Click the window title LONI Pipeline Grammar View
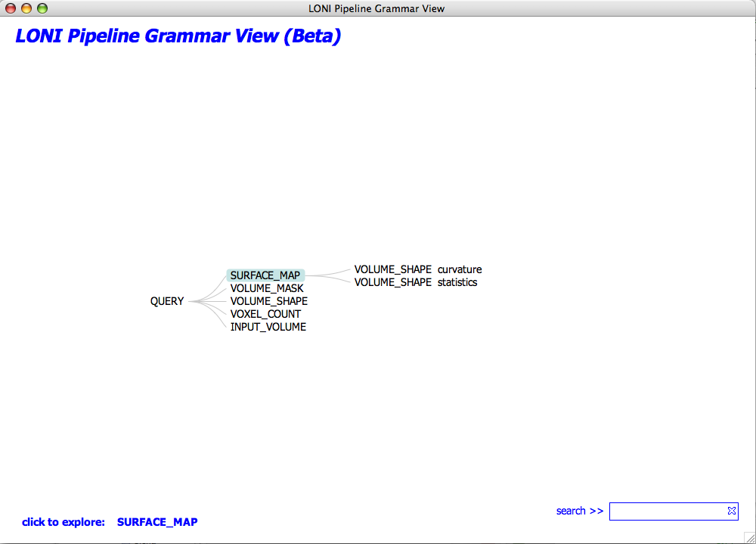The image size is (756, 544). [376, 8]
